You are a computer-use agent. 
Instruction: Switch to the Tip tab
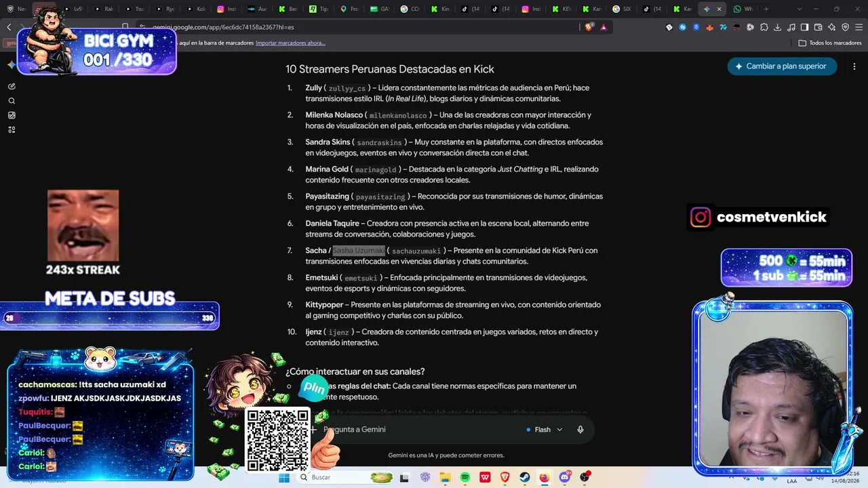[x=318, y=9]
